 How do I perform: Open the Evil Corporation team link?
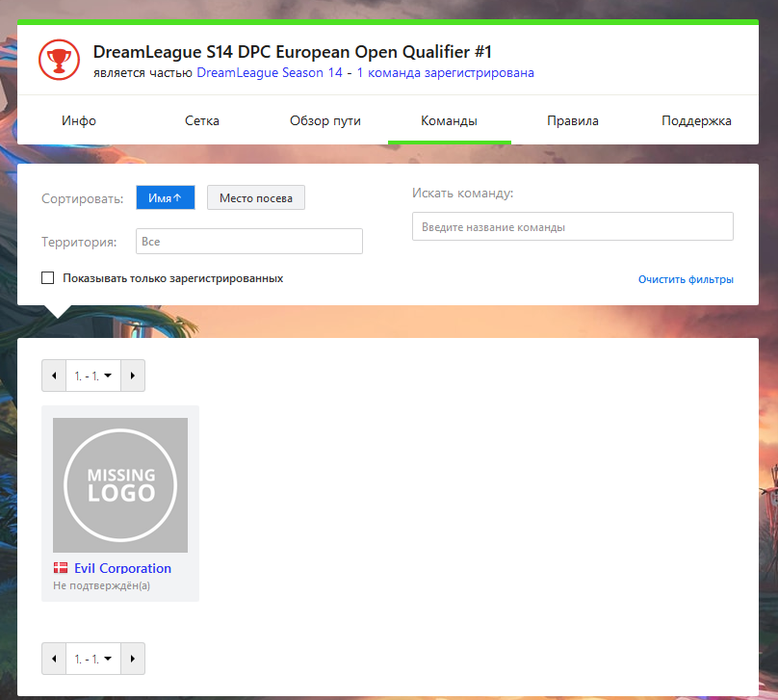pos(122,568)
